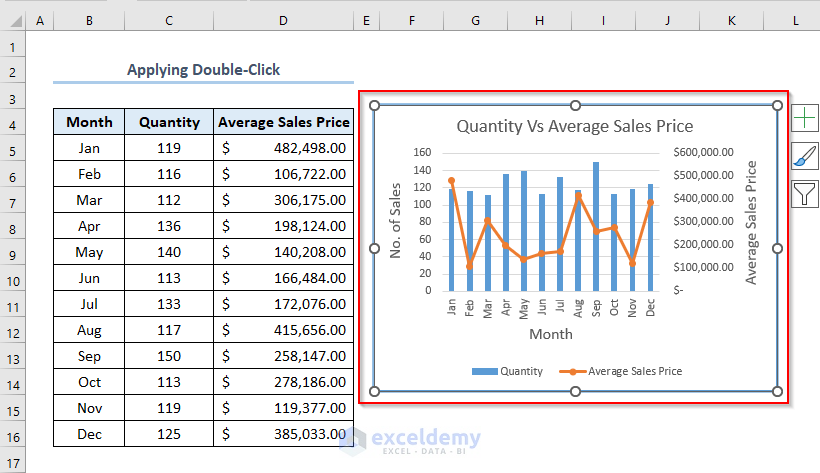Click the Aug category label on chart axis

click(578, 308)
